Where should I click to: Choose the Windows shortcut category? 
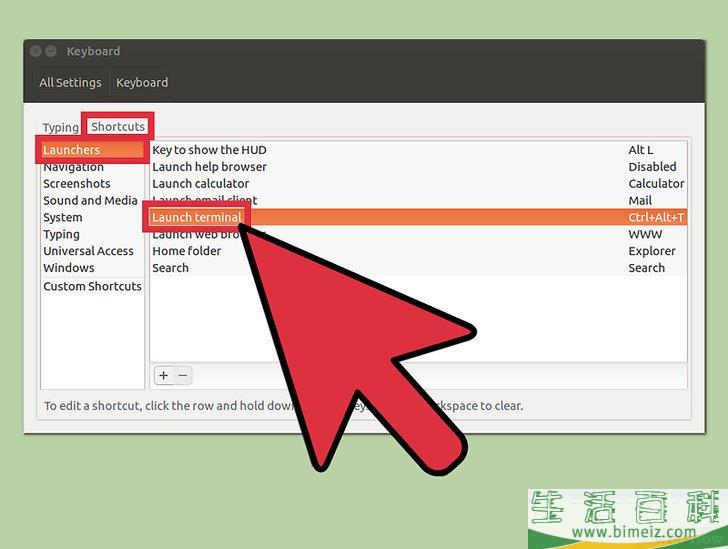(x=68, y=268)
